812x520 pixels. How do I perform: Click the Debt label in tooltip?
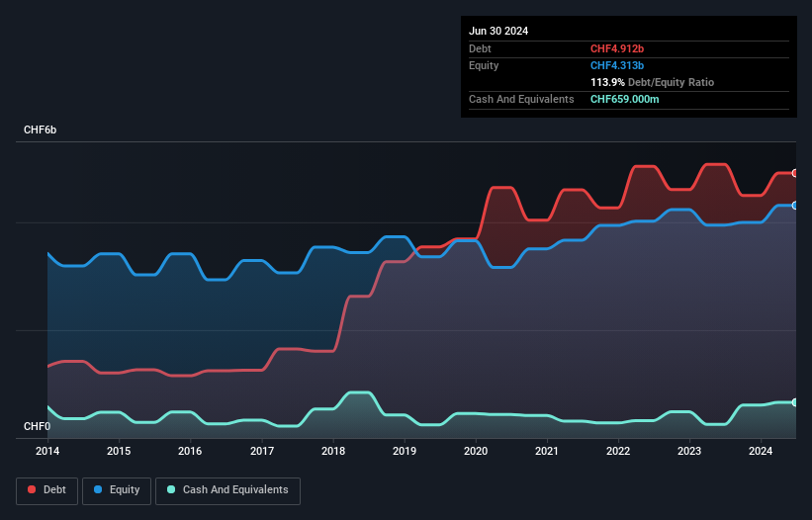pyautogui.click(x=480, y=48)
